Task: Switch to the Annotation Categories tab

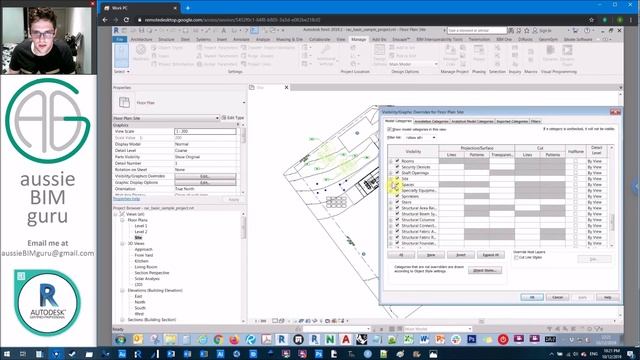Action: pos(431,121)
